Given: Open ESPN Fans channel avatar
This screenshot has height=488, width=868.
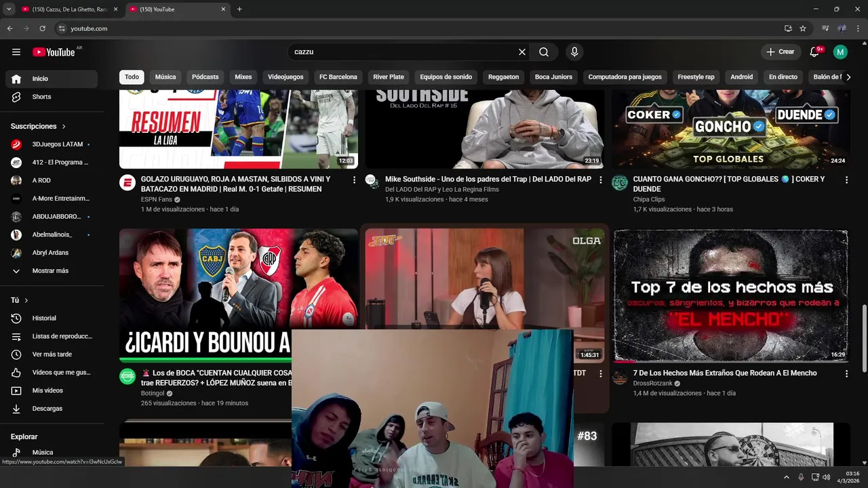Looking at the screenshot, I should coord(127,182).
